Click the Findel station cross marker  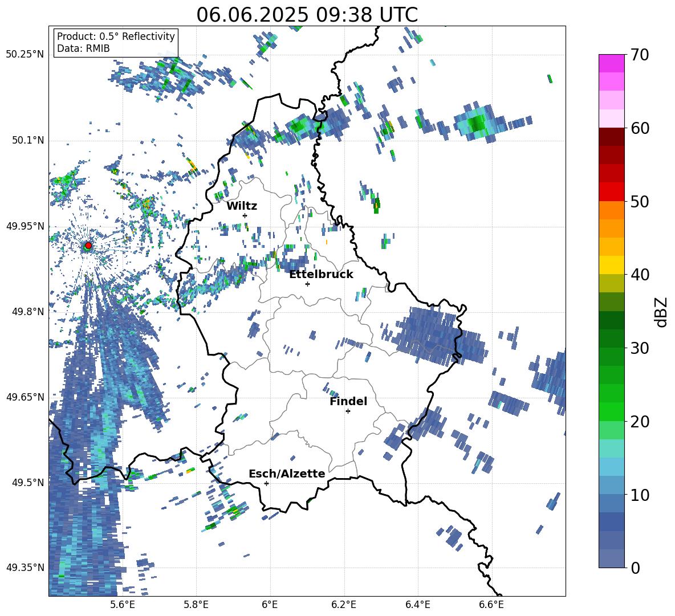348,411
